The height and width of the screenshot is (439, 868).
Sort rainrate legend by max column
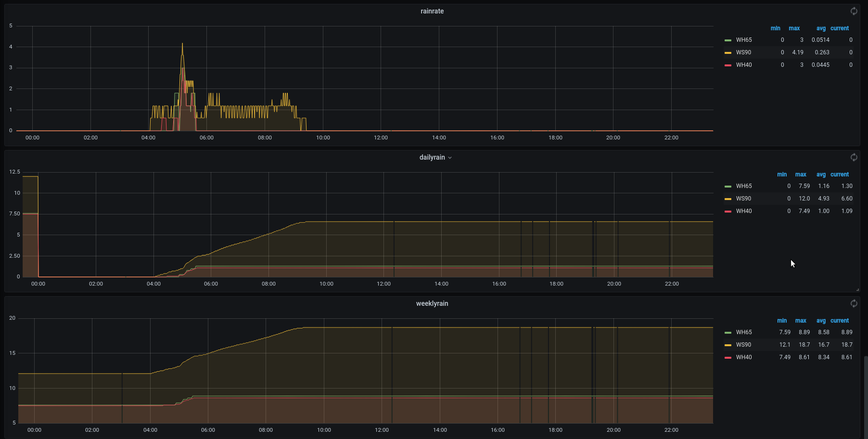point(794,28)
